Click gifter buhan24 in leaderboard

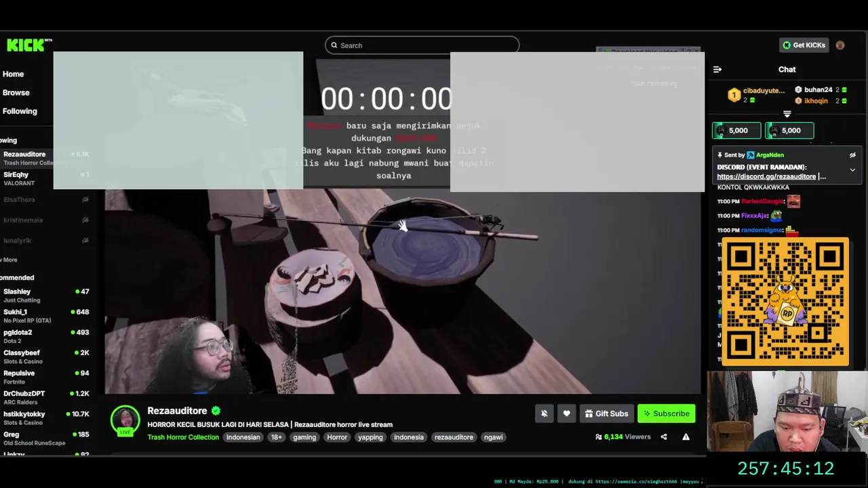click(x=818, y=90)
